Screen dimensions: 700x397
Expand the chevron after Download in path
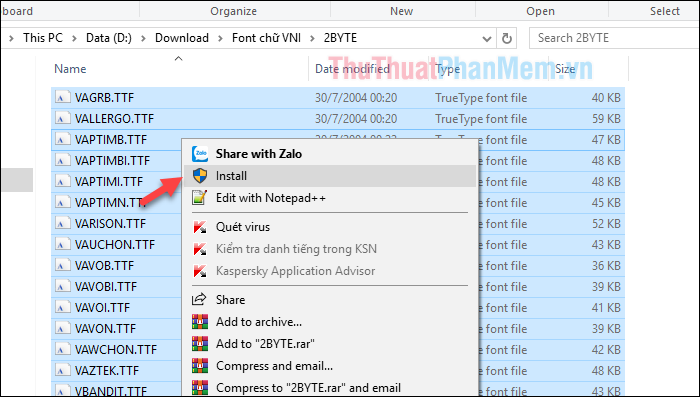coord(221,38)
